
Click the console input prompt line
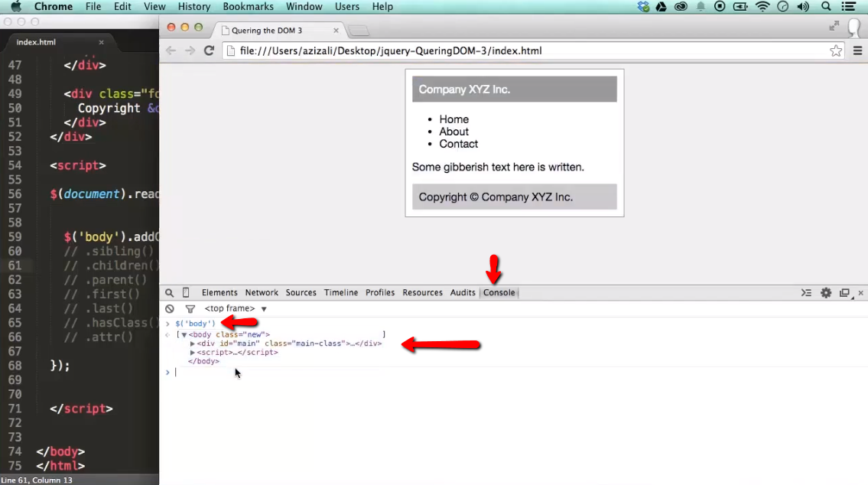point(515,373)
